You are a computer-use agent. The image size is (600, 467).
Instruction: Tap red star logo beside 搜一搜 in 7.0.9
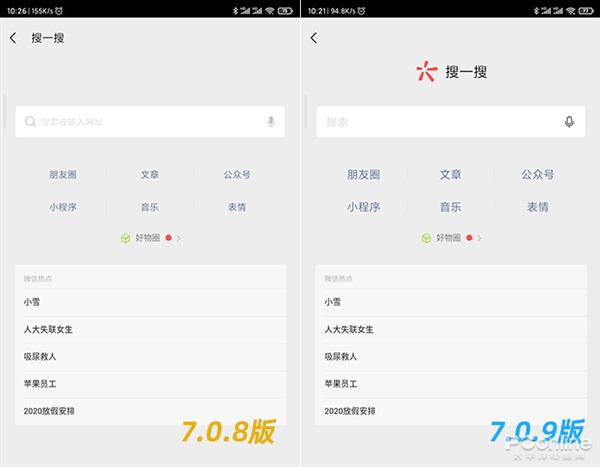click(426, 71)
